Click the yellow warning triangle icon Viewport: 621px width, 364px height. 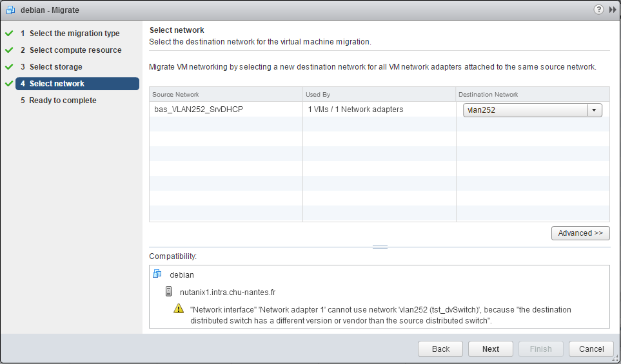(x=179, y=309)
